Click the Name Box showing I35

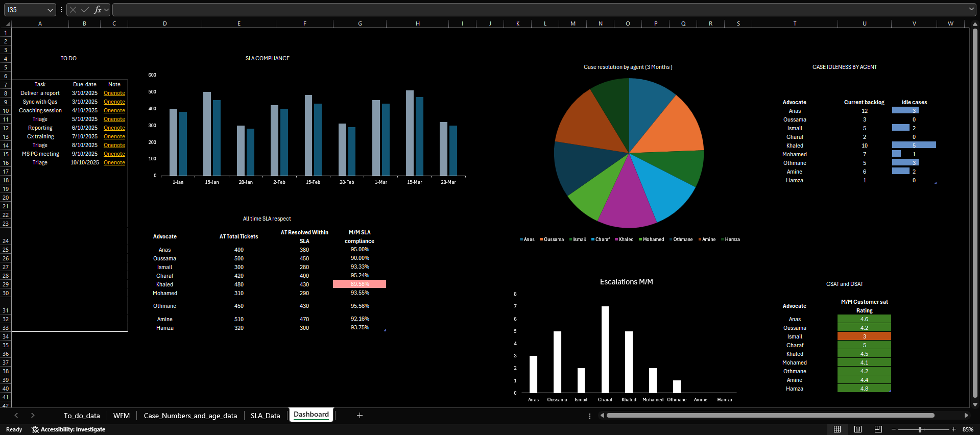pyautogui.click(x=26, y=10)
